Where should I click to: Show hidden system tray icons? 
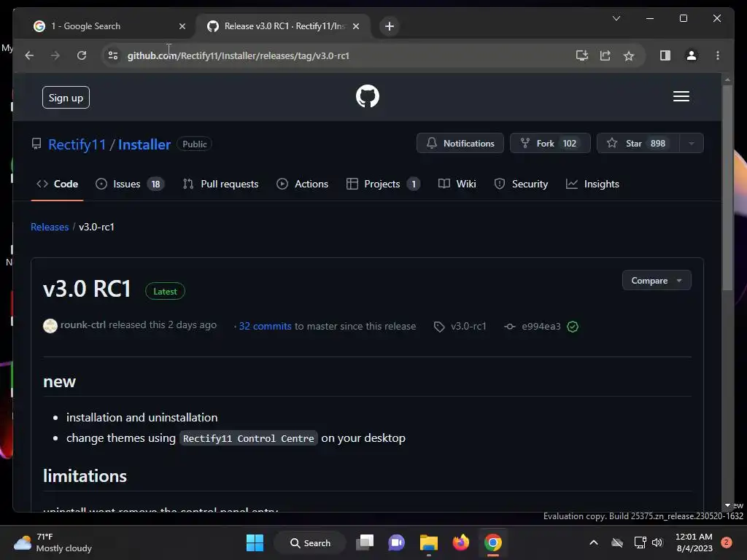(594, 542)
